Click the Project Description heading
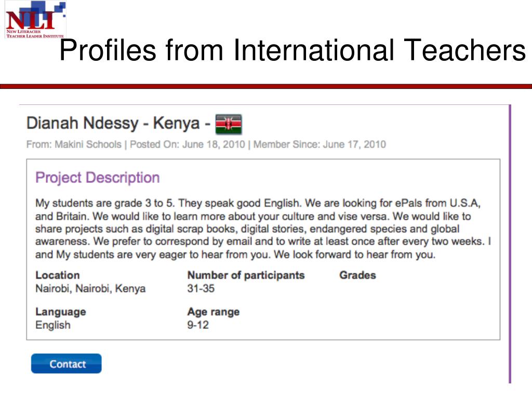 point(98,178)
